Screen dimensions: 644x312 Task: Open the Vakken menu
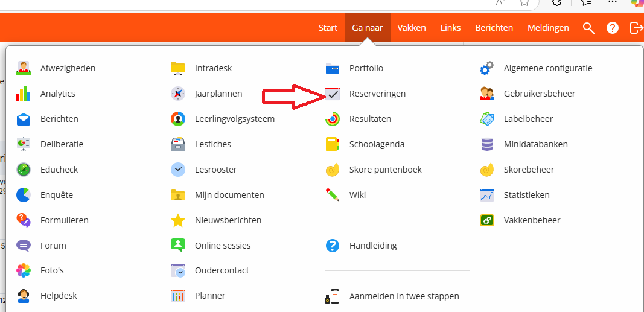[412, 28]
